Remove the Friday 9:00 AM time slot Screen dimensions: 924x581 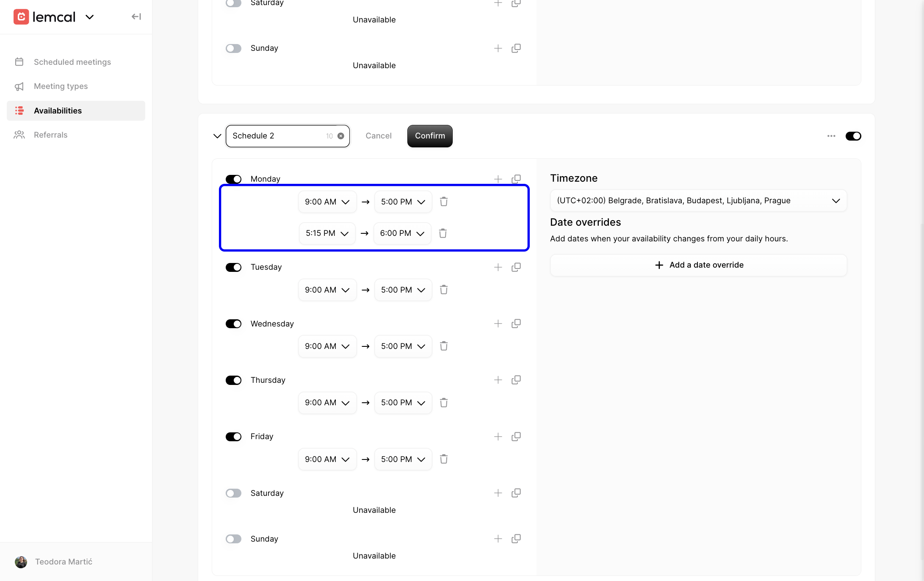pos(444,459)
